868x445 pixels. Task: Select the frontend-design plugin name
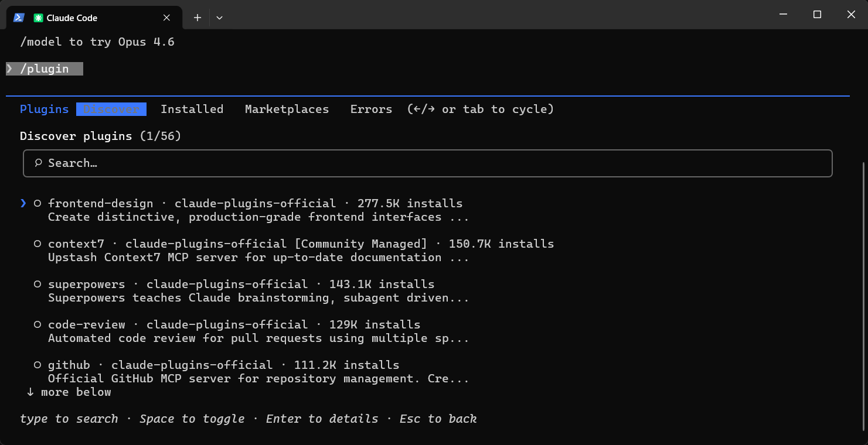point(101,203)
